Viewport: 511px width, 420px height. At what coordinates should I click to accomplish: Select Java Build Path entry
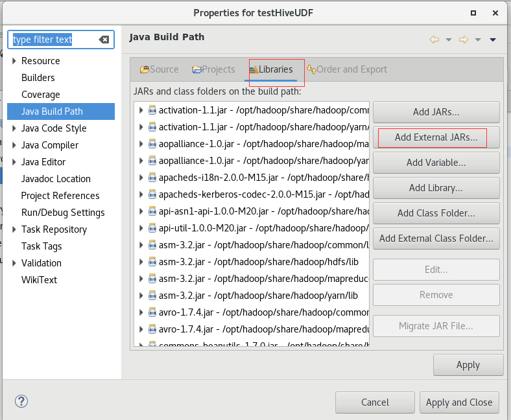tap(61, 111)
